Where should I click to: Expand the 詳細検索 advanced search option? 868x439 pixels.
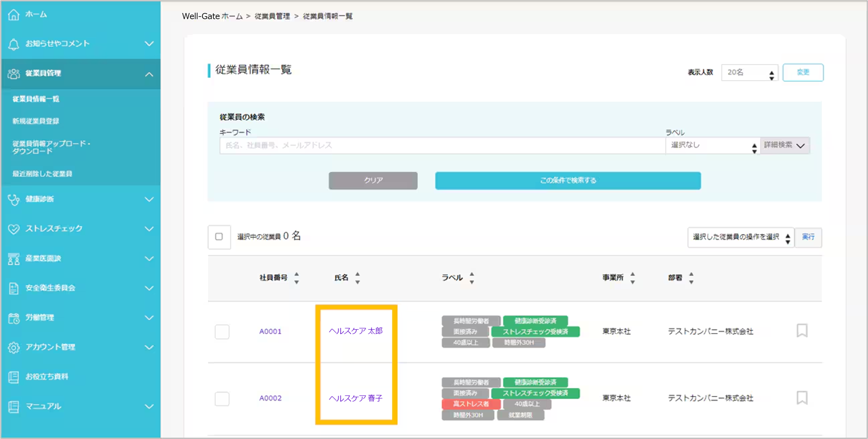(785, 145)
